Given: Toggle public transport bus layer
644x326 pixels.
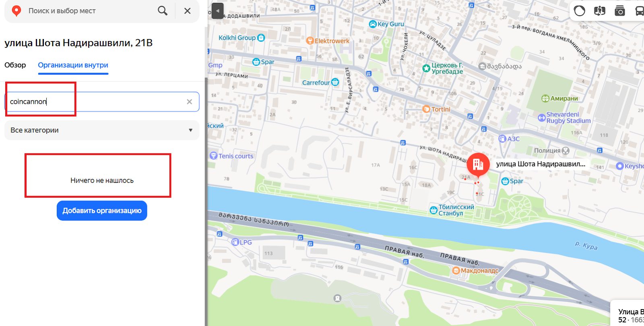Looking at the screenshot, I should tap(639, 11).
